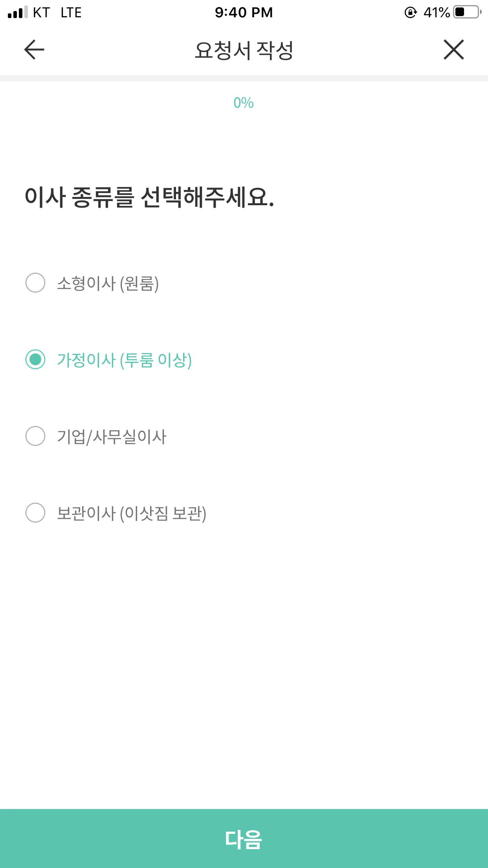Select the 보관이사 (이삿짐 보관) radio button
Image resolution: width=488 pixels, height=868 pixels.
pos(35,513)
